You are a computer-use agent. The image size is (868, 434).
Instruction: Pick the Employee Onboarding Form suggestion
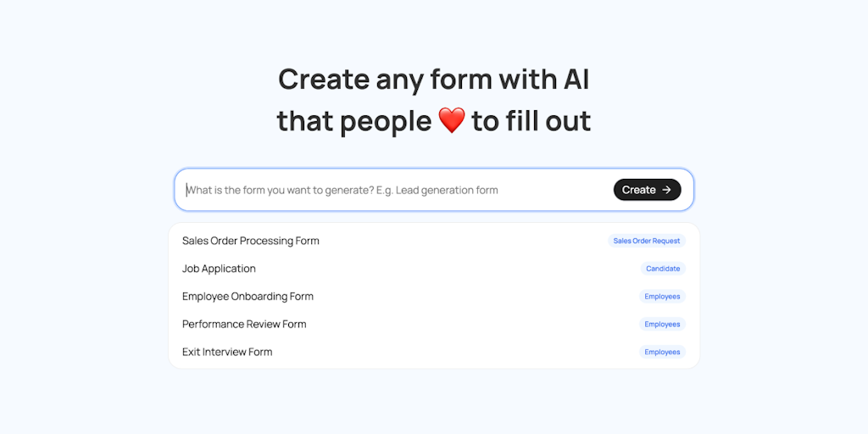(248, 297)
